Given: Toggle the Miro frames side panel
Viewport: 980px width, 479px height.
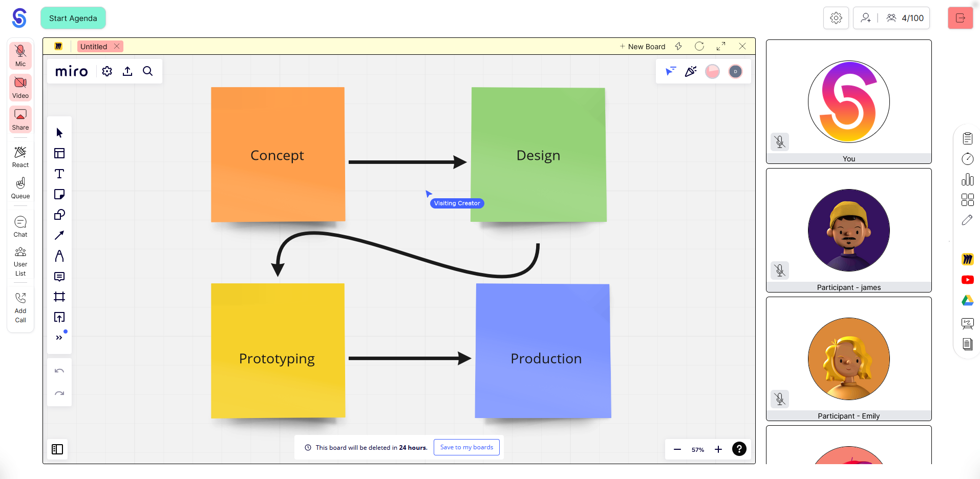Looking at the screenshot, I should (57, 449).
